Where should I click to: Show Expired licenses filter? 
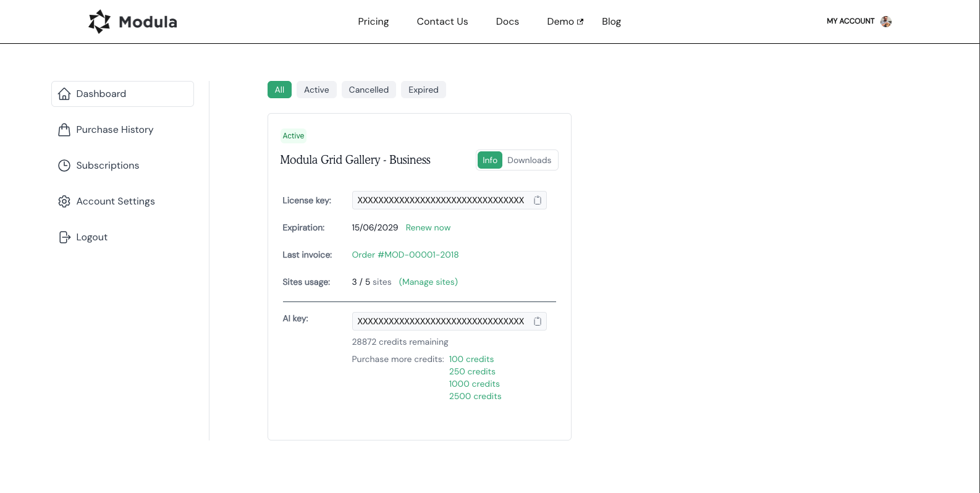(423, 90)
